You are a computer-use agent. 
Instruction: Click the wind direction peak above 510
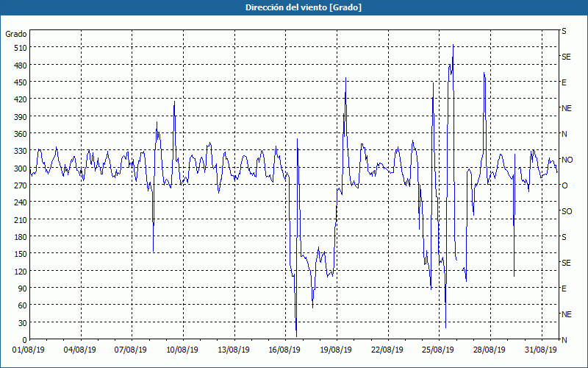453,45
